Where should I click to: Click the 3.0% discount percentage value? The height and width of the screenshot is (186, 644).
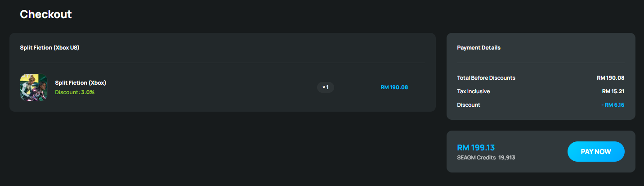click(88, 92)
